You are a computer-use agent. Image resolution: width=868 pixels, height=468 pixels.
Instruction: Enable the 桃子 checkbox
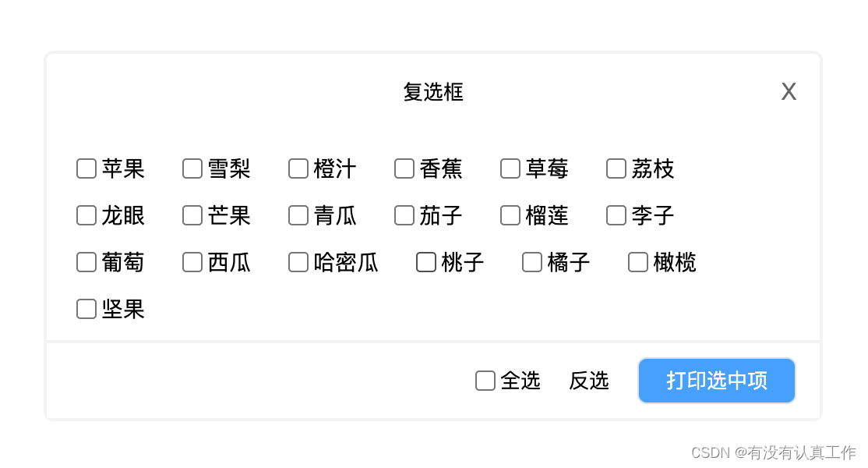pos(425,262)
